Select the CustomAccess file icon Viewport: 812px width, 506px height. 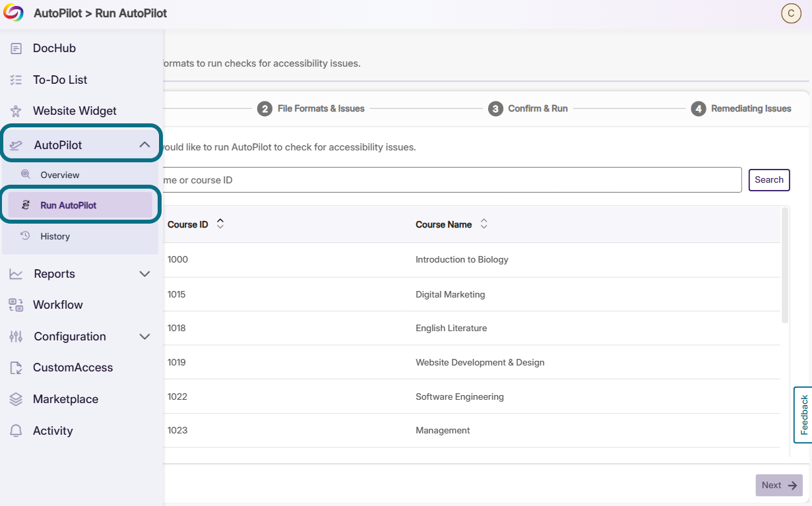[x=16, y=367]
